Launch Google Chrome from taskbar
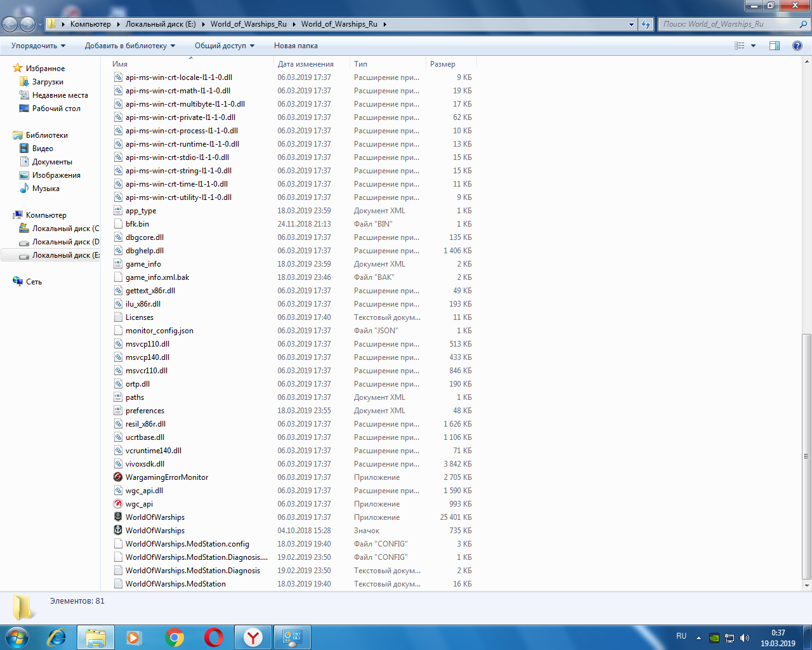 [174, 637]
